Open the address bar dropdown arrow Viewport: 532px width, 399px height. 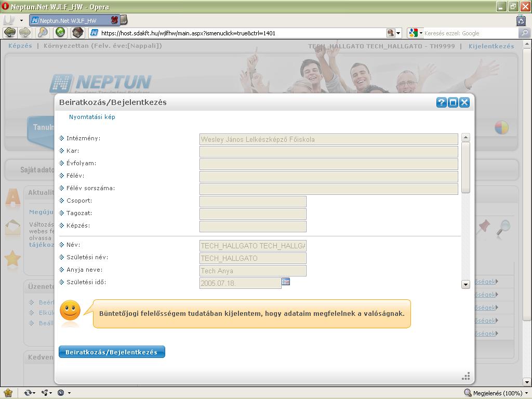(x=398, y=33)
